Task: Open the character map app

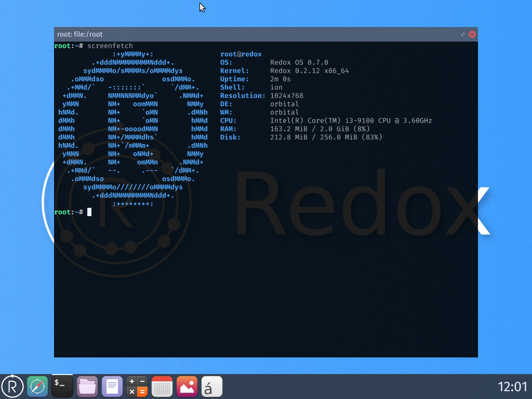Action: [x=212, y=387]
